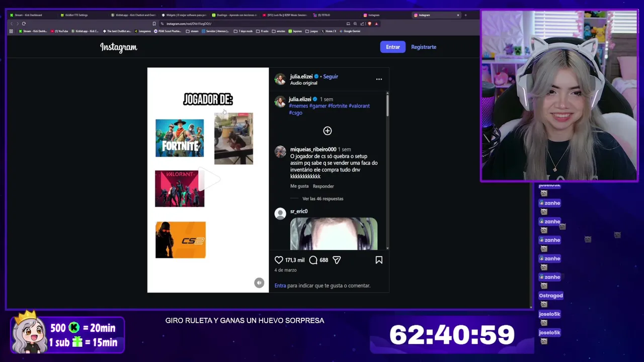Open PEAK Scout Plushie bookmark
644x362 pixels.
tap(168, 31)
